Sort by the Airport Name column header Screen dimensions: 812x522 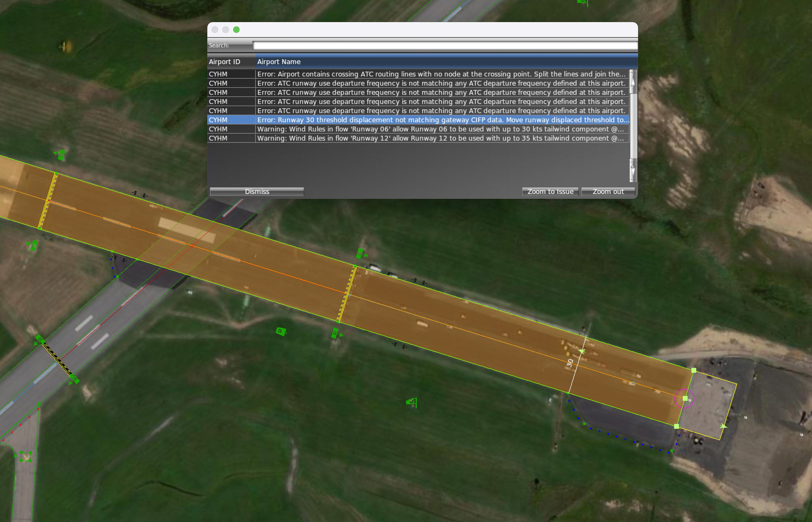tap(446, 62)
